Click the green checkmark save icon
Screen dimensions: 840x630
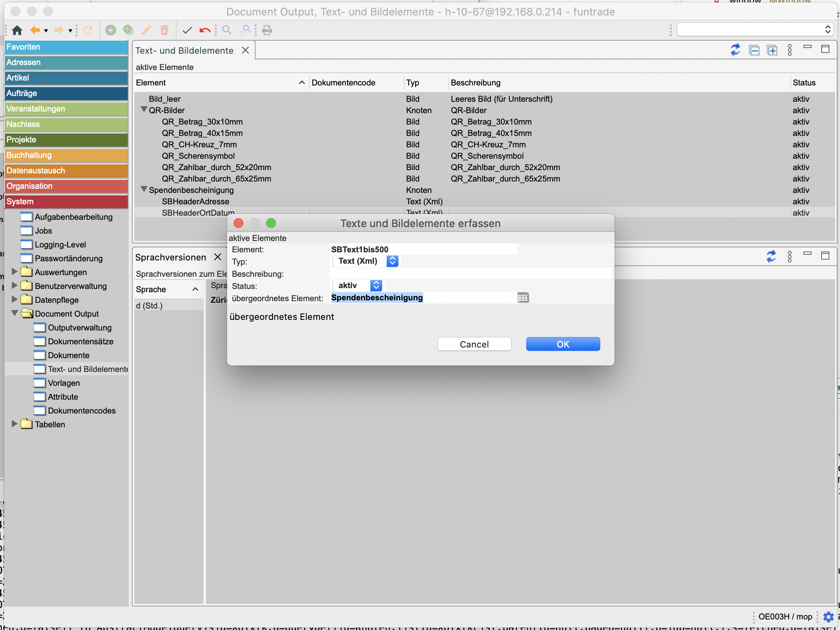pos(187,30)
